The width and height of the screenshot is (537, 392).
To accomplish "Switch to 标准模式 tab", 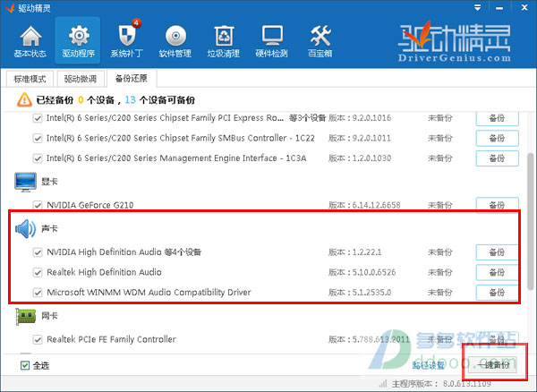I will 30,79.
